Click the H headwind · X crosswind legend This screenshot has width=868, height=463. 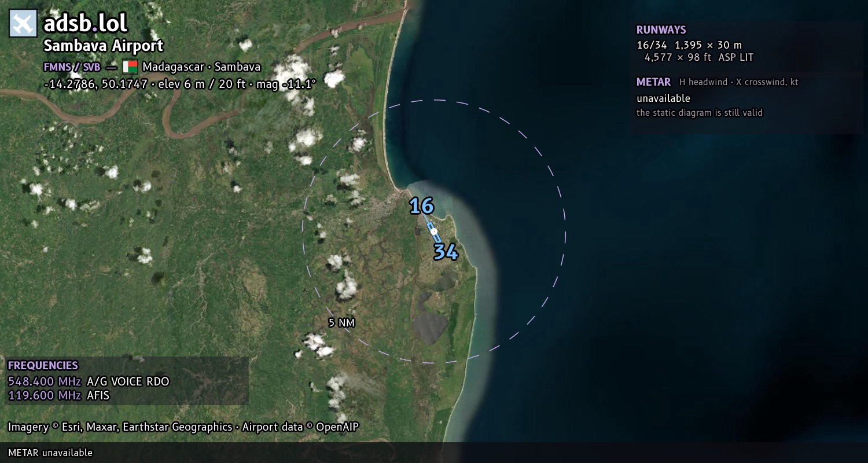point(739,82)
